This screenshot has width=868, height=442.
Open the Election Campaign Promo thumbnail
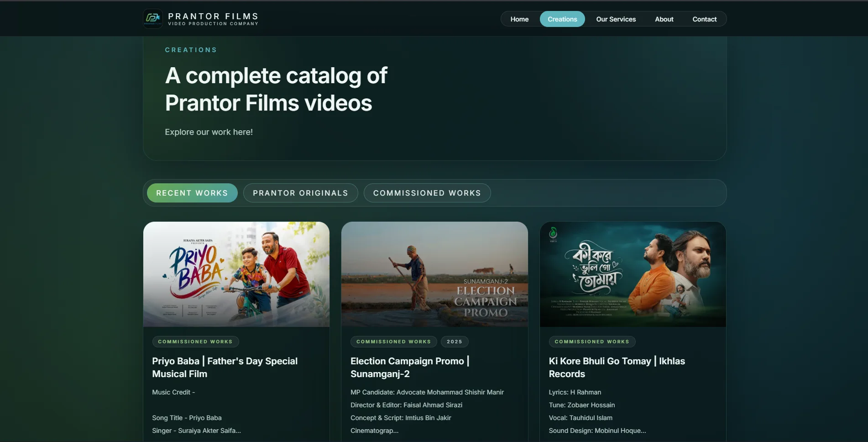click(x=434, y=274)
